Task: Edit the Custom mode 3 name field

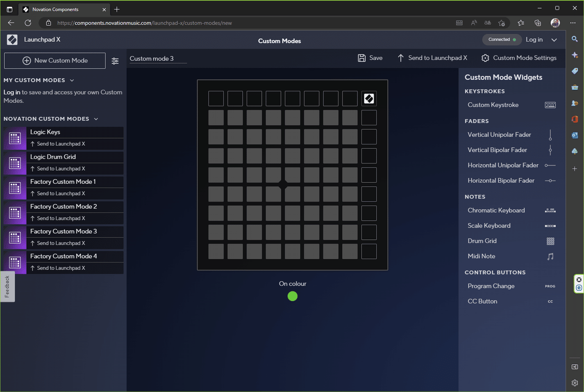Action: pos(158,59)
